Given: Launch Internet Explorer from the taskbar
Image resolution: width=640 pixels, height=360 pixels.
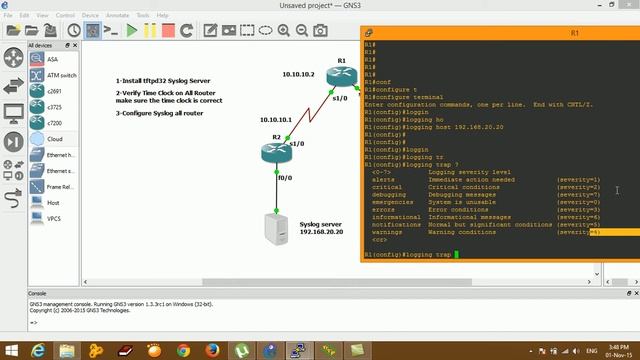Looking at the screenshot, I should coord(38,351).
